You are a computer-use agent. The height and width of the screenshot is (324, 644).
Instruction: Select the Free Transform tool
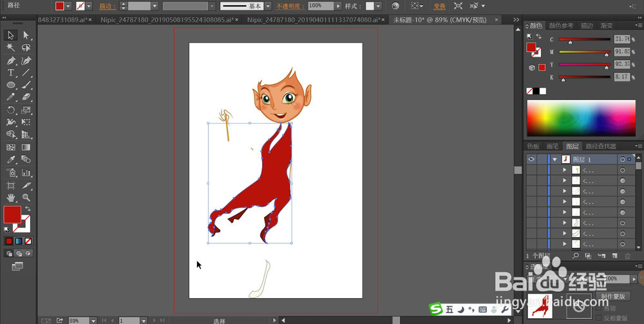pyautogui.click(x=26, y=122)
